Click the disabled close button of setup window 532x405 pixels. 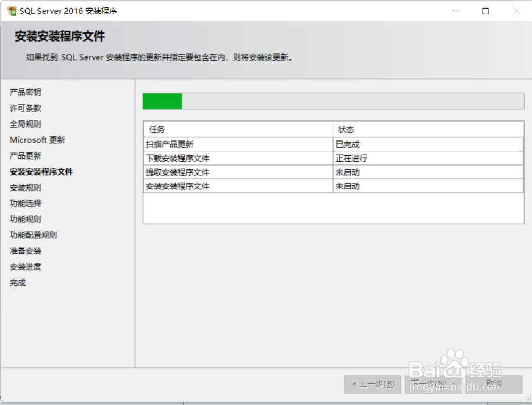pos(516,11)
